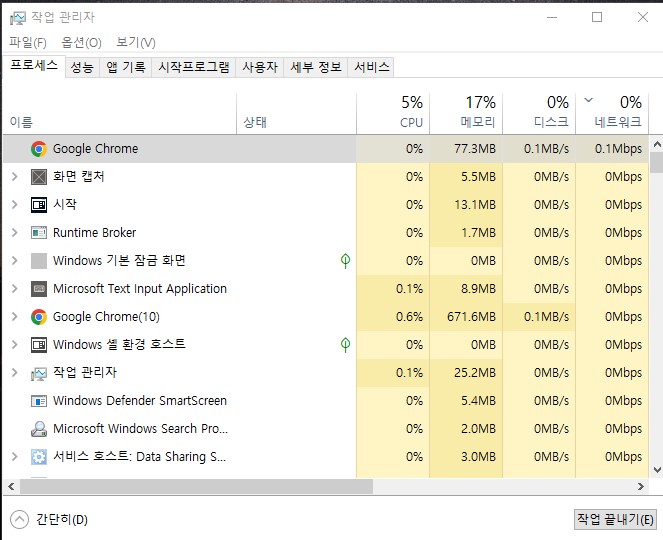Viewport: 663px width, 540px height.
Task: Switch to the 시작프로그램 tab
Action: (x=194, y=67)
